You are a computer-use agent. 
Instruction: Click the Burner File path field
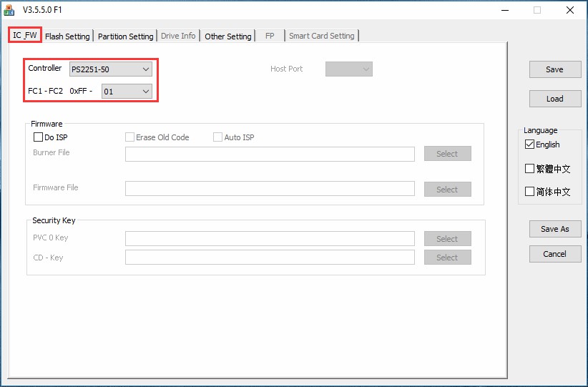270,154
